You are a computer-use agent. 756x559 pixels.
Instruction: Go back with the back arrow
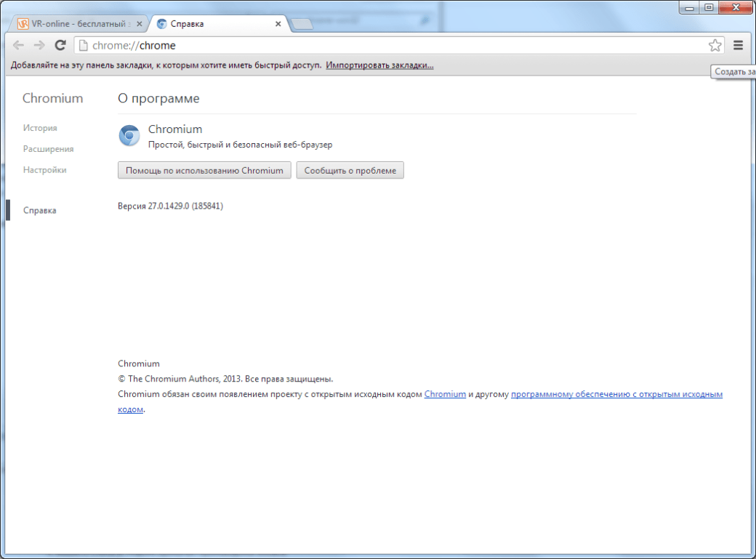point(18,45)
